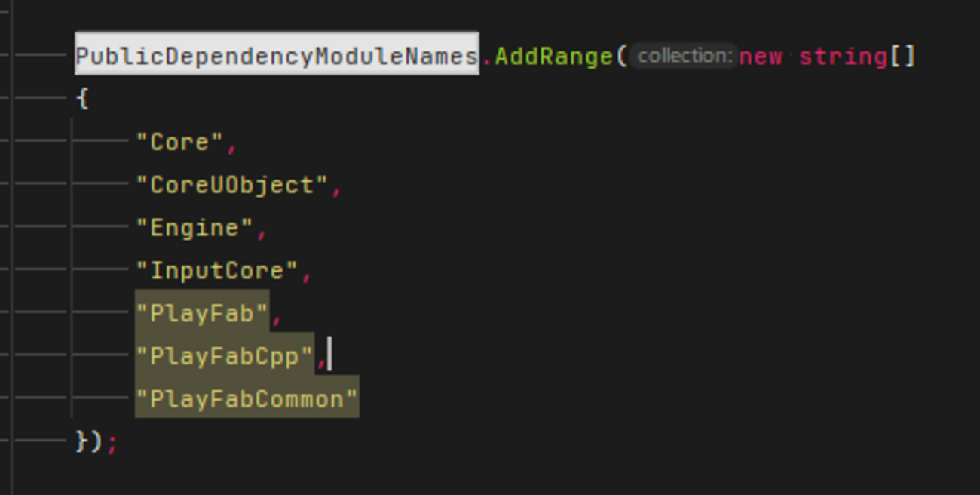Click the PublicDependencyModuleNames identifier
This screenshot has height=495, width=980.
[277, 57]
